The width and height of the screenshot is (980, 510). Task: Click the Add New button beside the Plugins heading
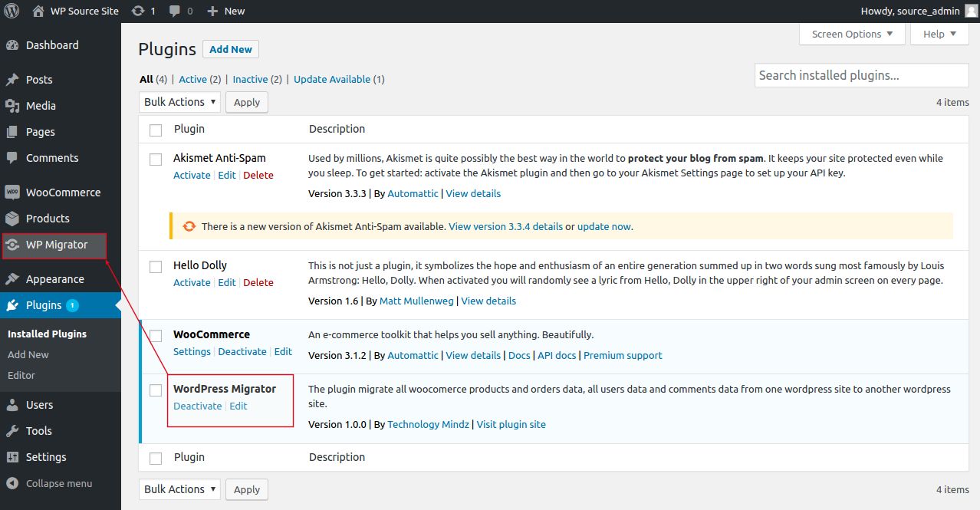pos(231,49)
